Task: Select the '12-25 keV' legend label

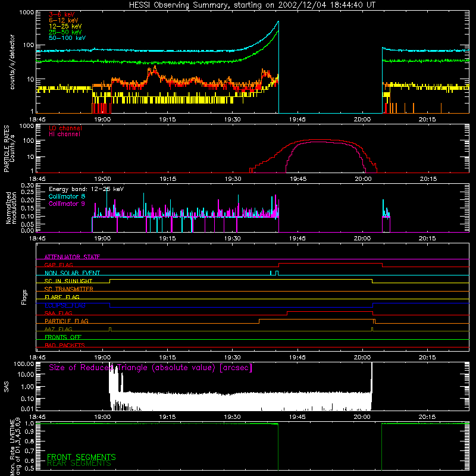Action: point(65,26)
